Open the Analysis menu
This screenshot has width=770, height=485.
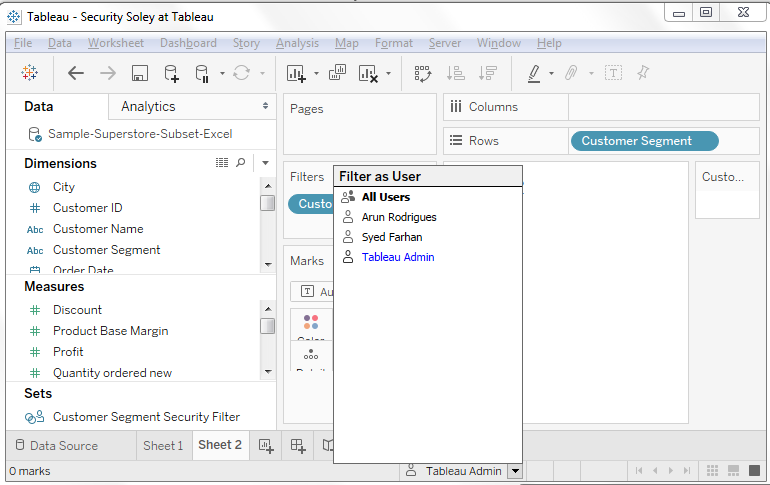[297, 43]
